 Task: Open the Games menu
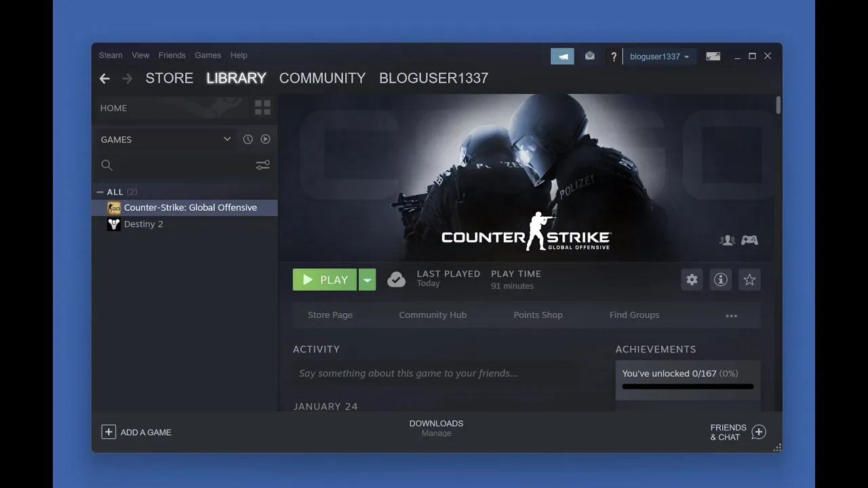[x=208, y=56]
